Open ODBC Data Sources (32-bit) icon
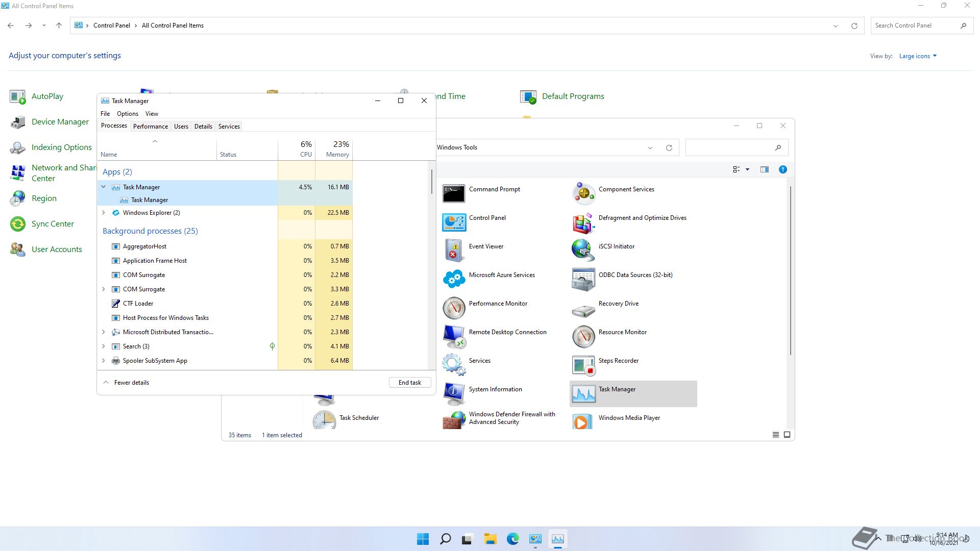 point(583,279)
